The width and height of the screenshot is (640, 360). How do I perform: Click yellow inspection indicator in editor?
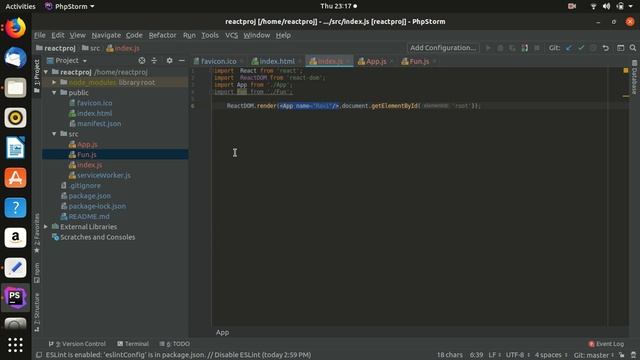[x=626, y=71]
